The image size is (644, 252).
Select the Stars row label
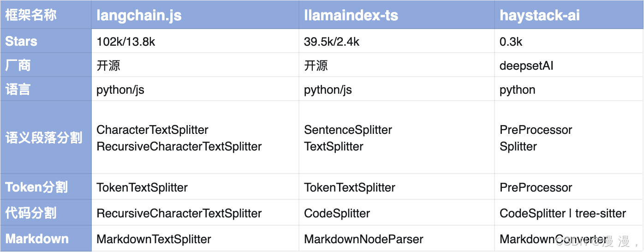(21, 42)
